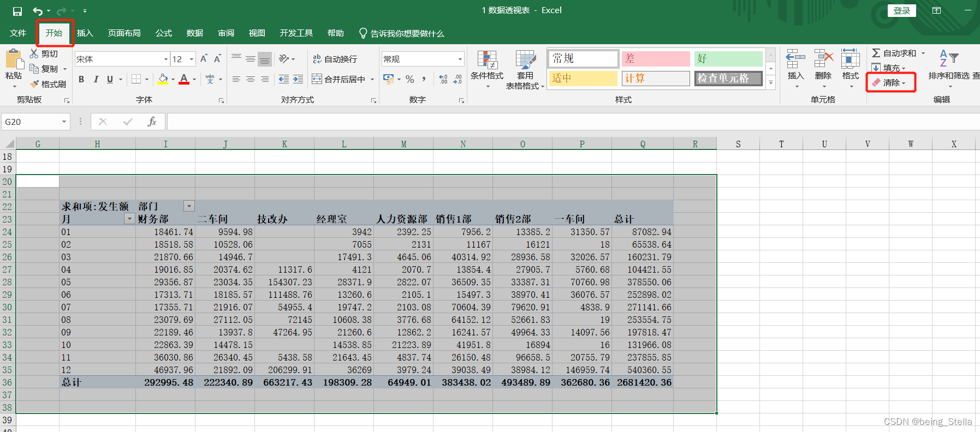
Task: Toggle center horizontal alignment
Action: click(x=251, y=79)
